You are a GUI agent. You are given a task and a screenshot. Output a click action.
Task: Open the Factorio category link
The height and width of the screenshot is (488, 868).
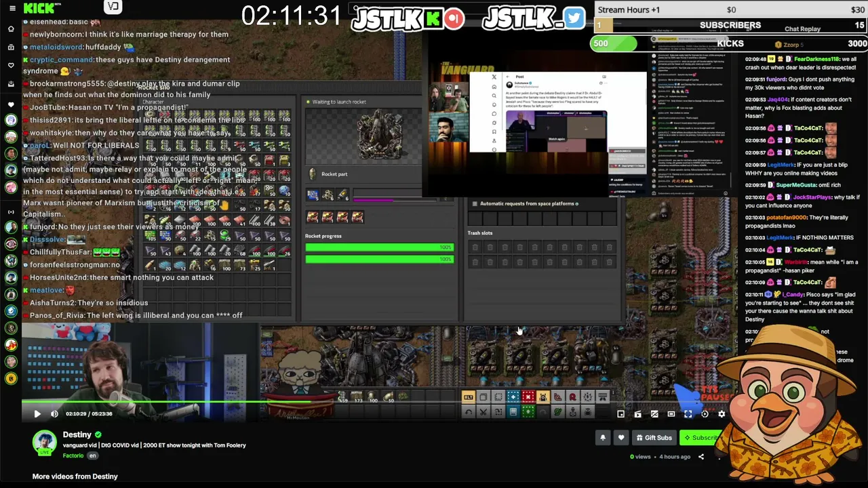[73, 455]
